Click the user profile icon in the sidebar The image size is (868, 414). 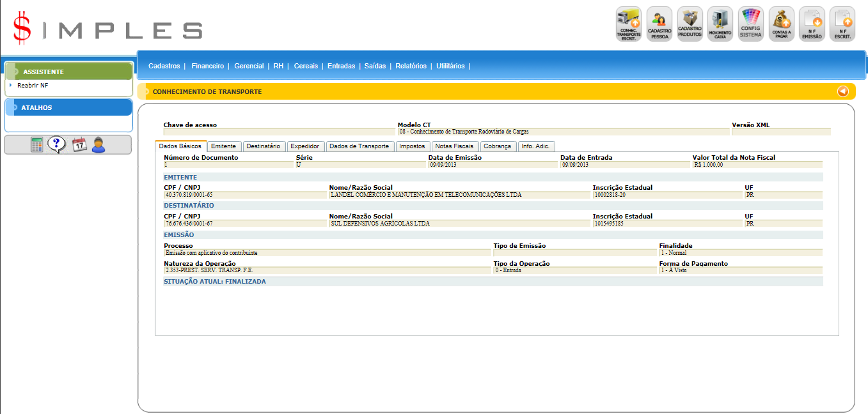click(98, 145)
